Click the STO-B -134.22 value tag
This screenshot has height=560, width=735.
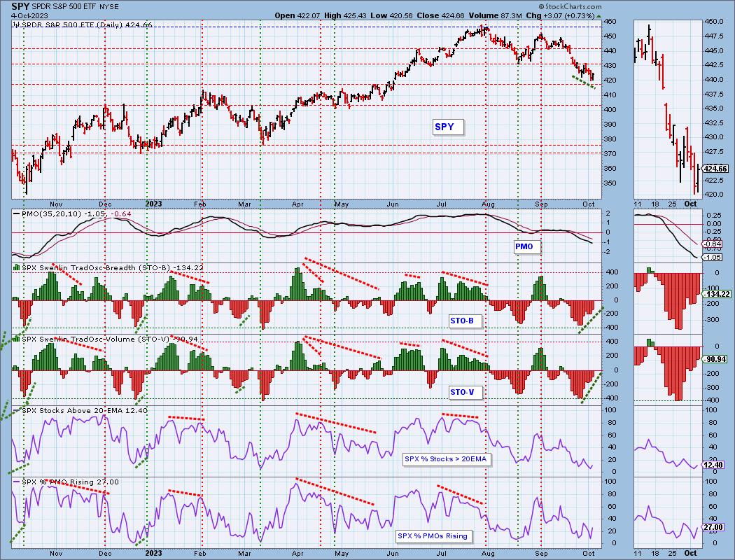(717, 294)
